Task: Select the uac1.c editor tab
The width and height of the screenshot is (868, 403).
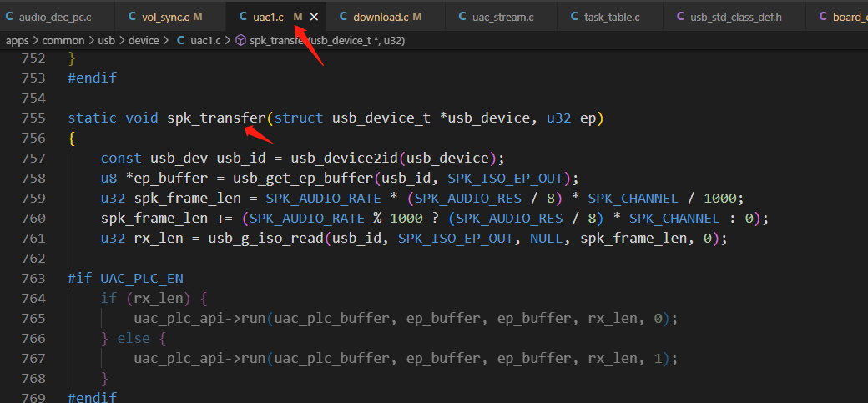Action: pyautogui.click(x=268, y=17)
